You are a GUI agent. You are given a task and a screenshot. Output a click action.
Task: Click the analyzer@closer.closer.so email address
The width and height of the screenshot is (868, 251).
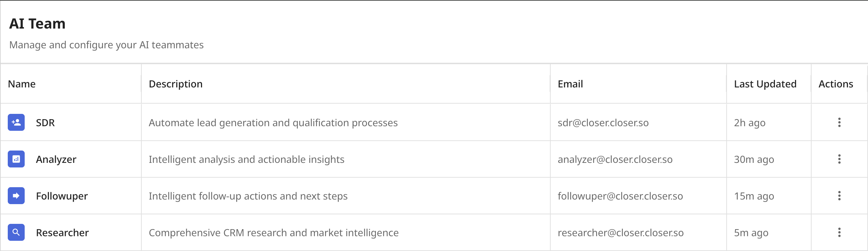(615, 159)
